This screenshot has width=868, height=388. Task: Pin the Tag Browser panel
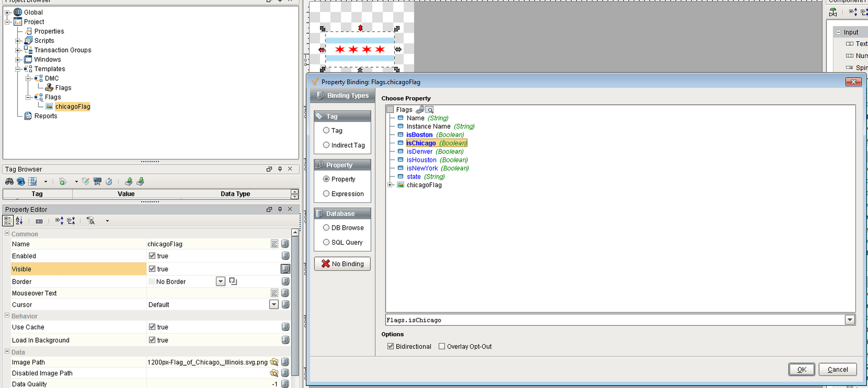(x=280, y=169)
